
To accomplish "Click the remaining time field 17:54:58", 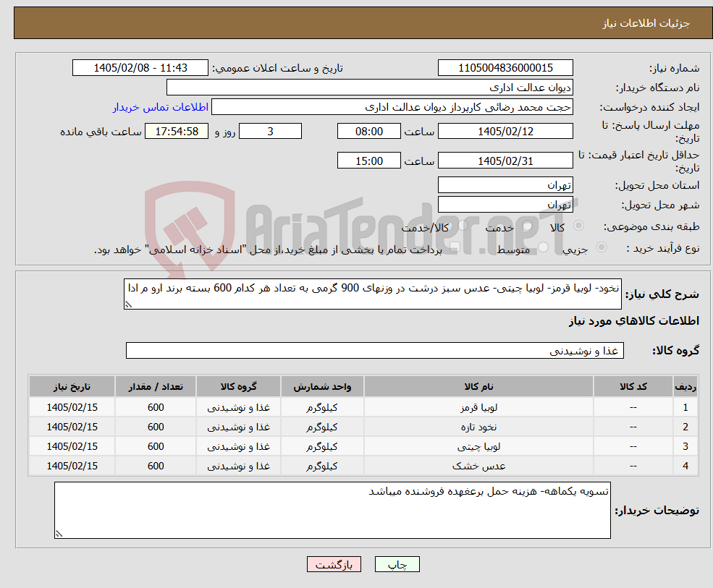I will [x=177, y=132].
